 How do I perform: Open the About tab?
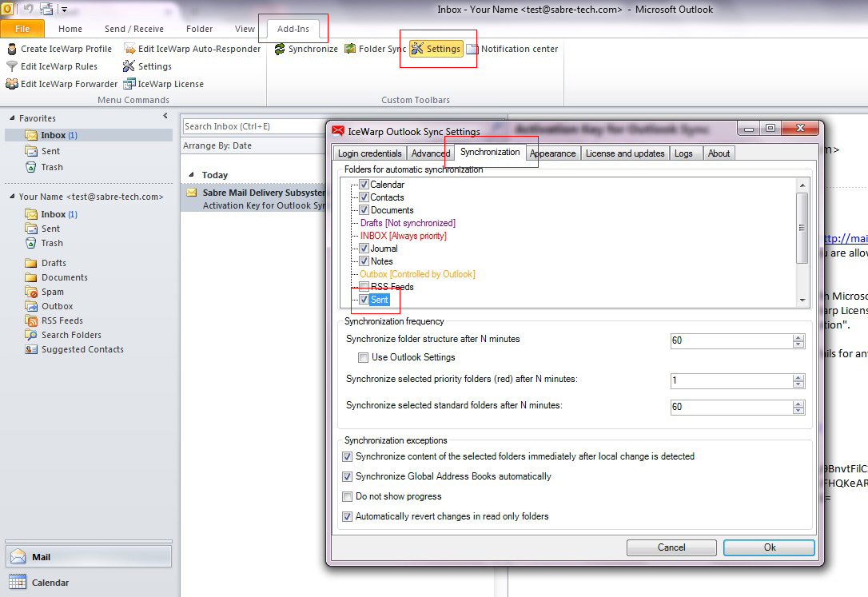click(719, 153)
